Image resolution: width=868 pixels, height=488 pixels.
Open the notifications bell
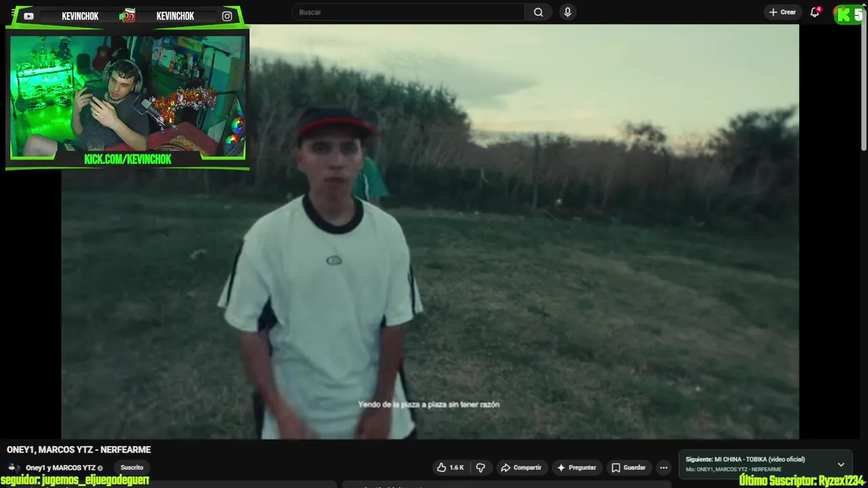pyautogui.click(x=815, y=12)
